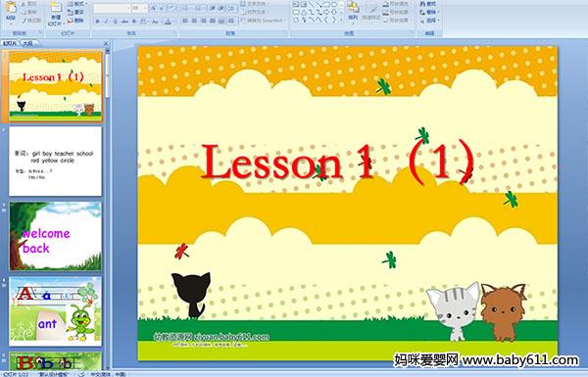Select the rectangle shape in shapes gallery
Image resolution: width=588 pixels, height=377 pixels.
326,4
